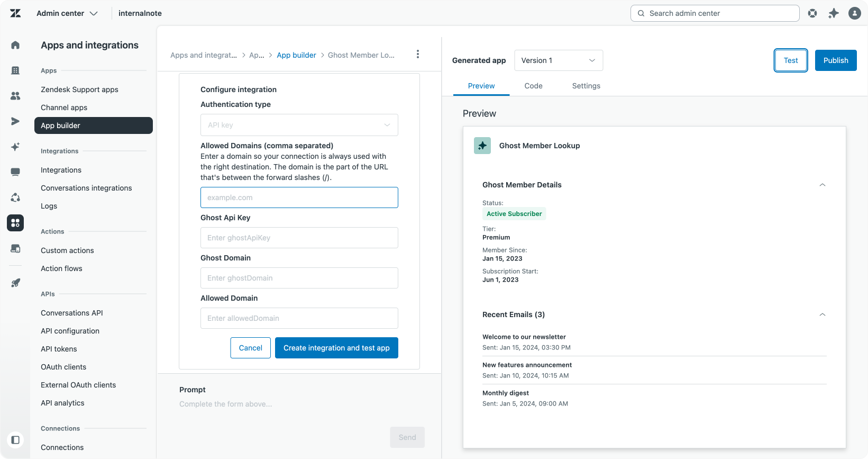Switch to the Code tab

click(533, 86)
